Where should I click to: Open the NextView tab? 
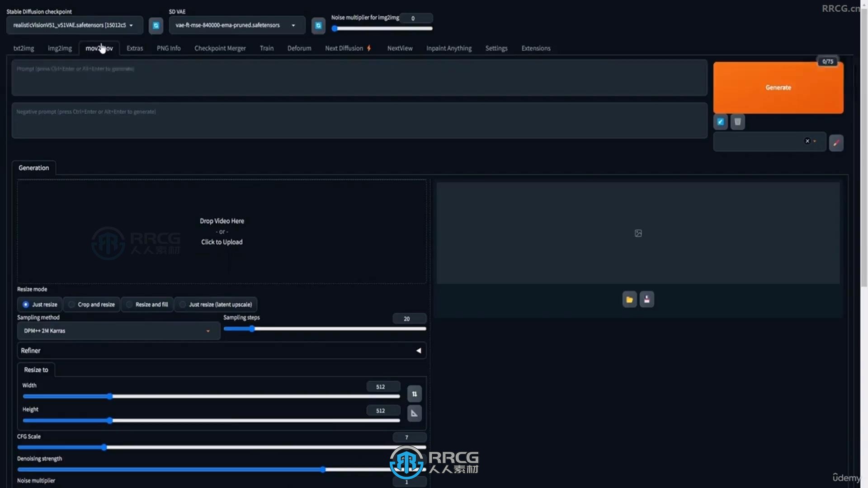(400, 48)
